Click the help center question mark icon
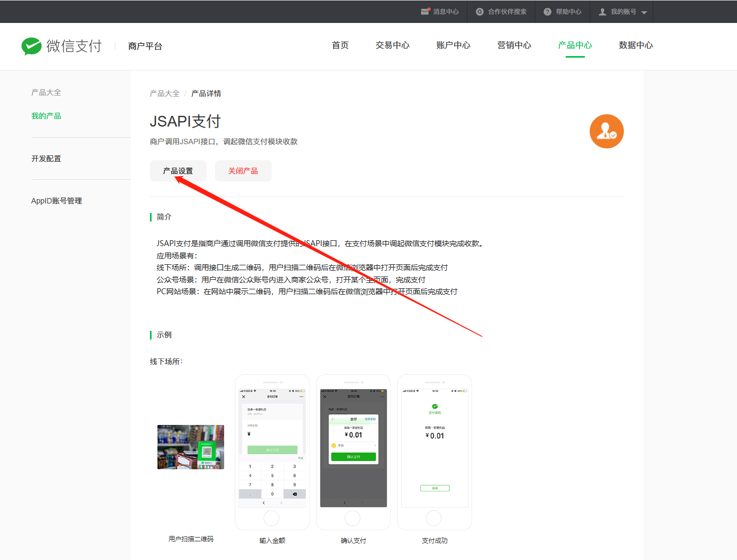The height and width of the screenshot is (560, 737). [x=548, y=12]
